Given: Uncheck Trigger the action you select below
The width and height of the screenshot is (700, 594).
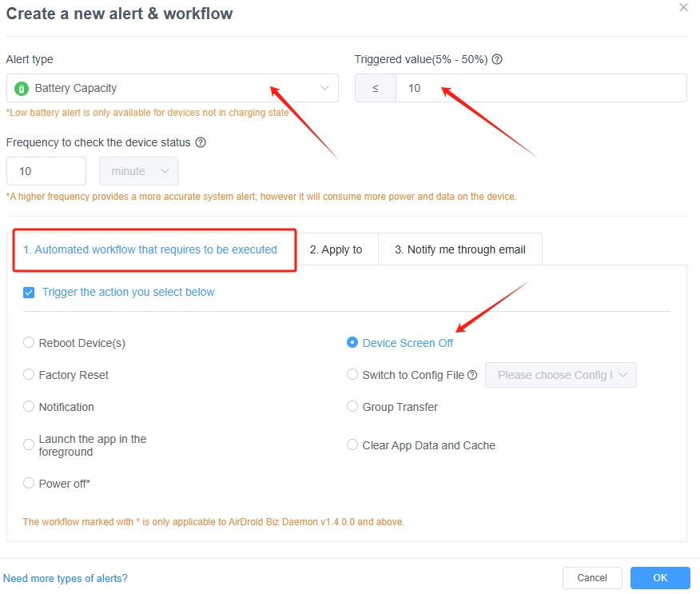Looking at the screenshot, I should coord(29,293).
